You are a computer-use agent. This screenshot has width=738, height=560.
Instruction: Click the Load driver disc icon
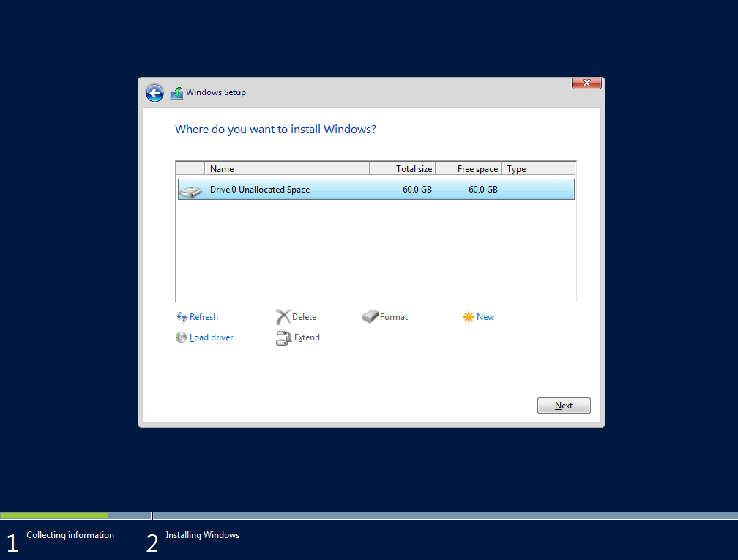(x=182, y=337)
